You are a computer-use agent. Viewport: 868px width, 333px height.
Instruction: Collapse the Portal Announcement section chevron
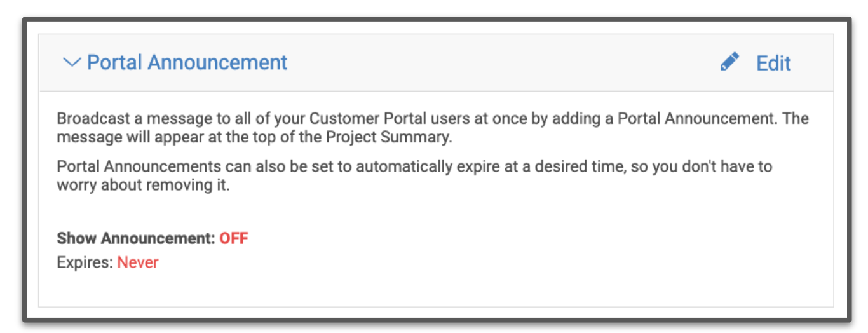tap(72, 62)
